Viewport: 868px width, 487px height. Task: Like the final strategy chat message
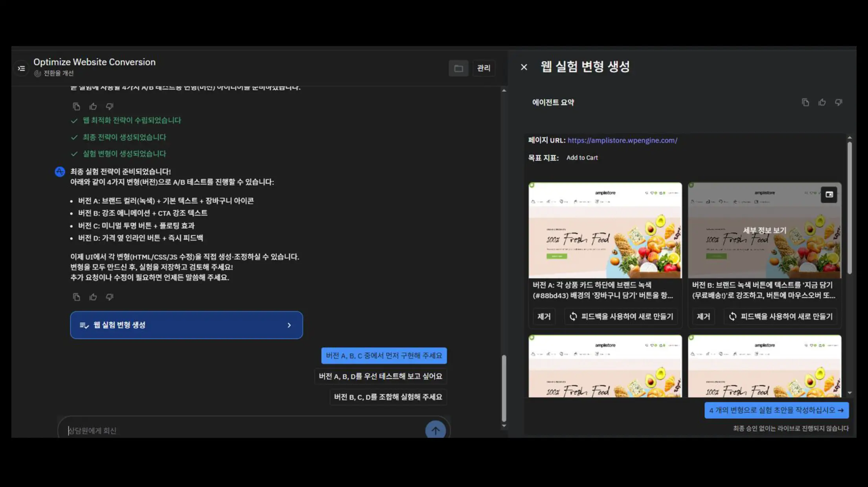pyautogui.click(x=93, y=297)
